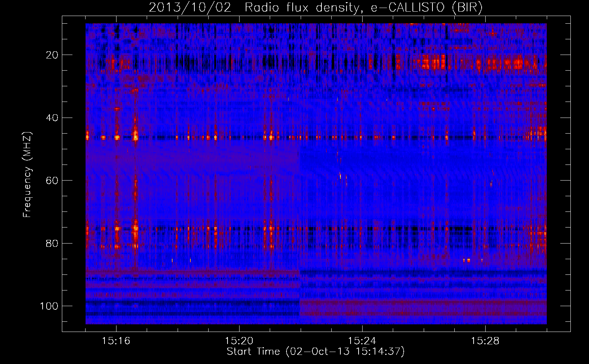Click the "Frequency (MHZ)" axis label
The height and width of the screenshot is (364, 589).
point(27,174)
